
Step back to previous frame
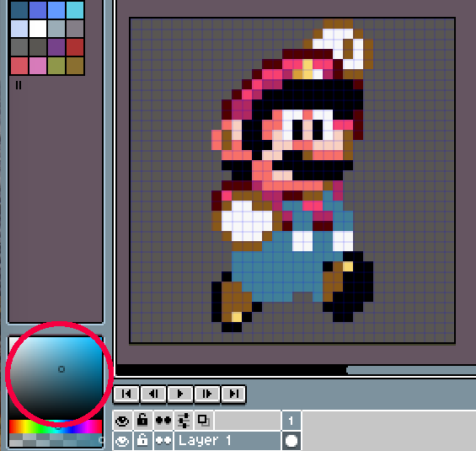click(x=153, y=394)
